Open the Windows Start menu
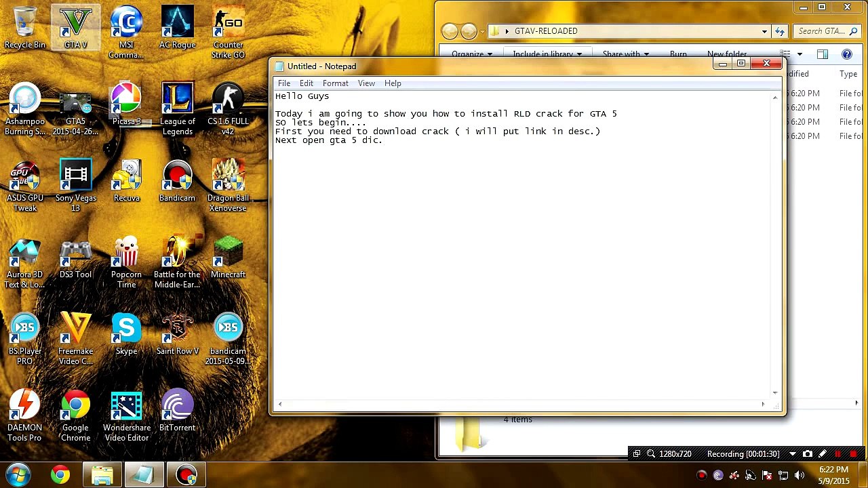 (x=18, y=475)
